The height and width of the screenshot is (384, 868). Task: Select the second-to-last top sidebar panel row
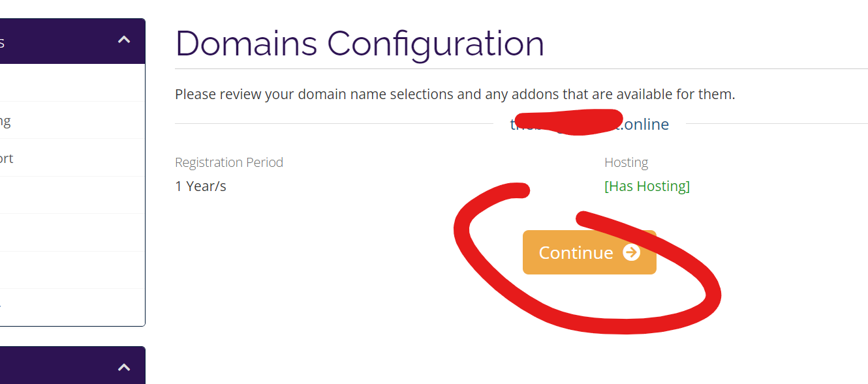(65, 270)
